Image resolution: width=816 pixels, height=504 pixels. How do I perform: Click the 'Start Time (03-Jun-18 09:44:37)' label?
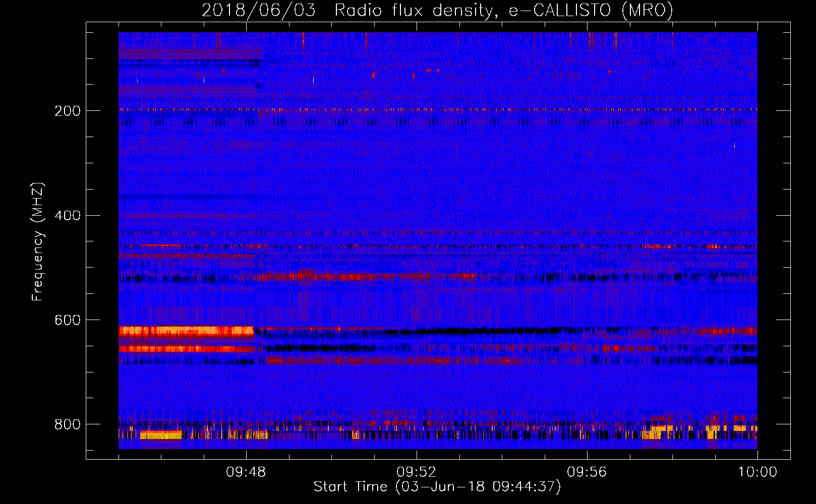point(437,487)
